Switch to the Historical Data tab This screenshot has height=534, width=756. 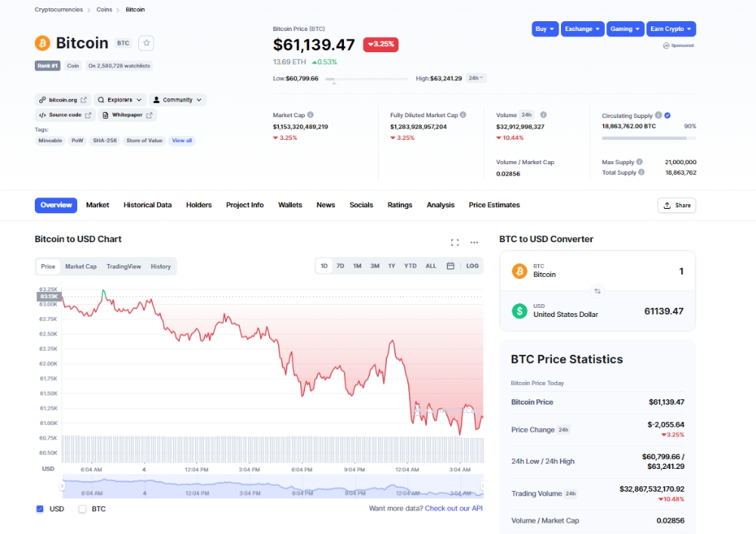click(147, 205)
